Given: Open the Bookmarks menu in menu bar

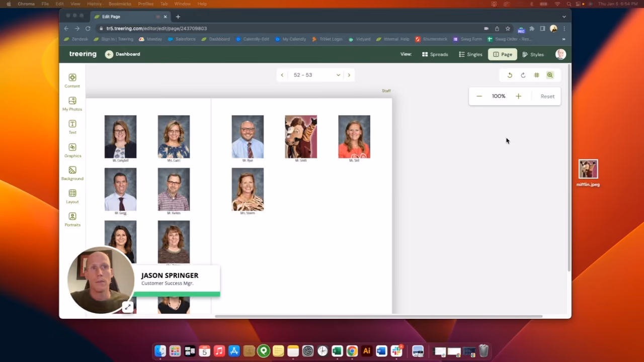Looking at the screenshot, I should (120, 4).
